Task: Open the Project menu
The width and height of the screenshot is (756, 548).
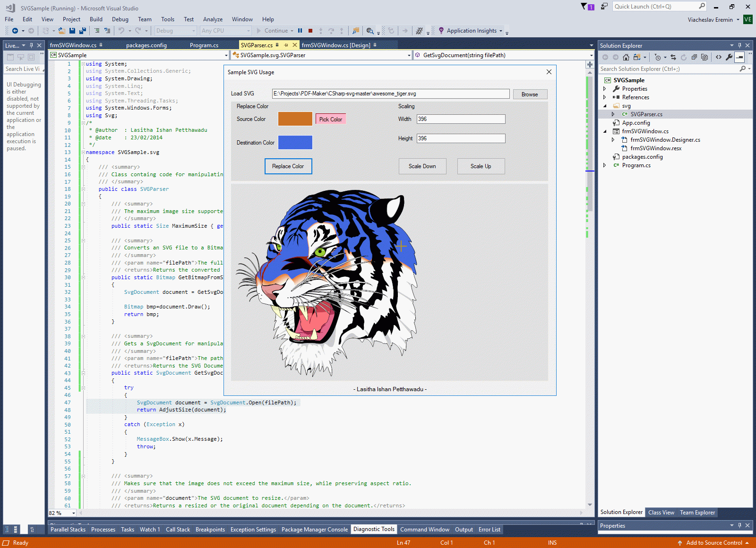Action: click(71, 19)
